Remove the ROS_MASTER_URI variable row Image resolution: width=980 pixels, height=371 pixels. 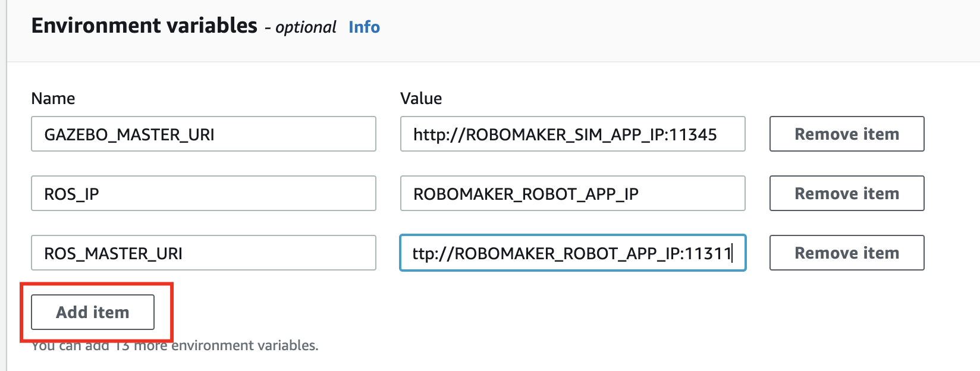[846, 253]
